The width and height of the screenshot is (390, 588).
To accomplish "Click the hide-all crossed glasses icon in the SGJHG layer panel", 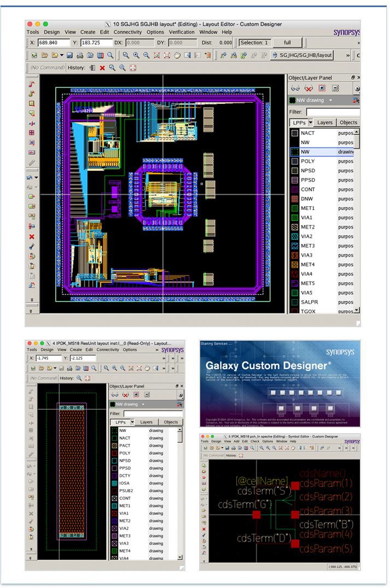I will coord(308,89).
